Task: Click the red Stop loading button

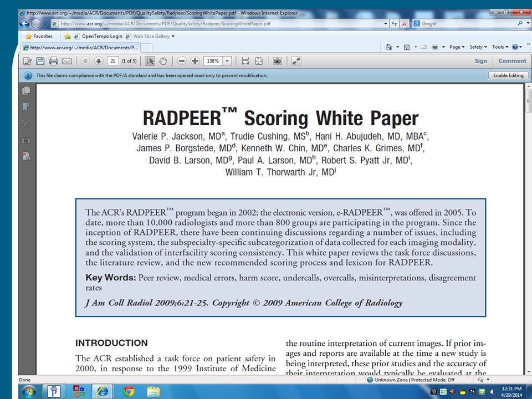Action: [x=404, y=24]
